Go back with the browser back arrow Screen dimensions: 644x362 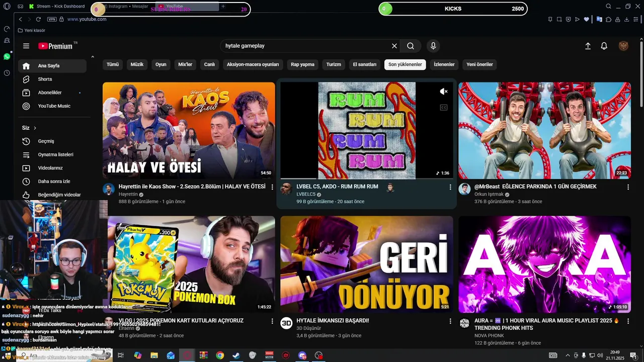click(x=21, y=19)
